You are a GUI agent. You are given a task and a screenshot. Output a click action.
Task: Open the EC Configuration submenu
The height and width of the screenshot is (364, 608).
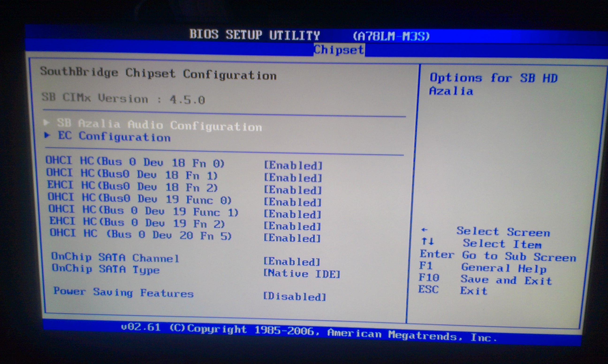point(114,136)
